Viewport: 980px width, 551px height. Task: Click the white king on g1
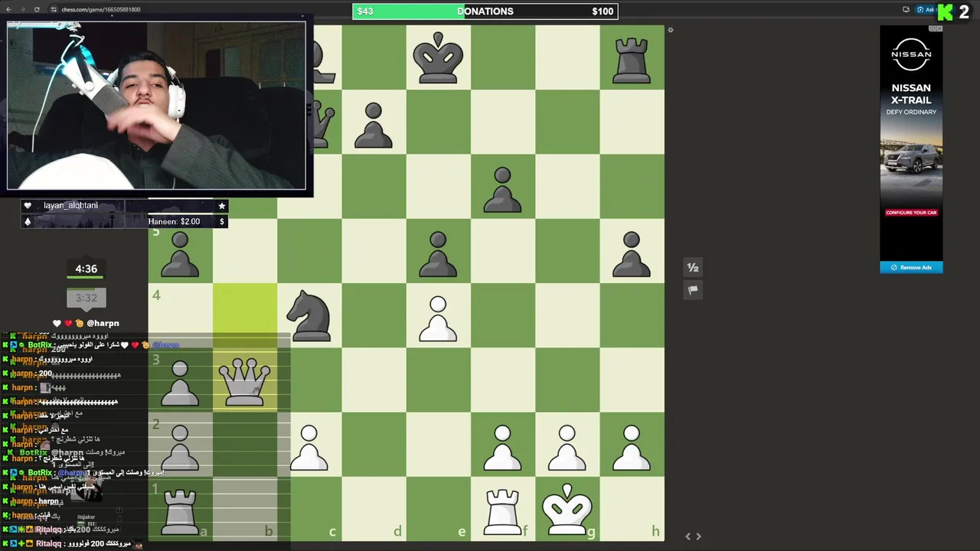(x=567, y=510)
